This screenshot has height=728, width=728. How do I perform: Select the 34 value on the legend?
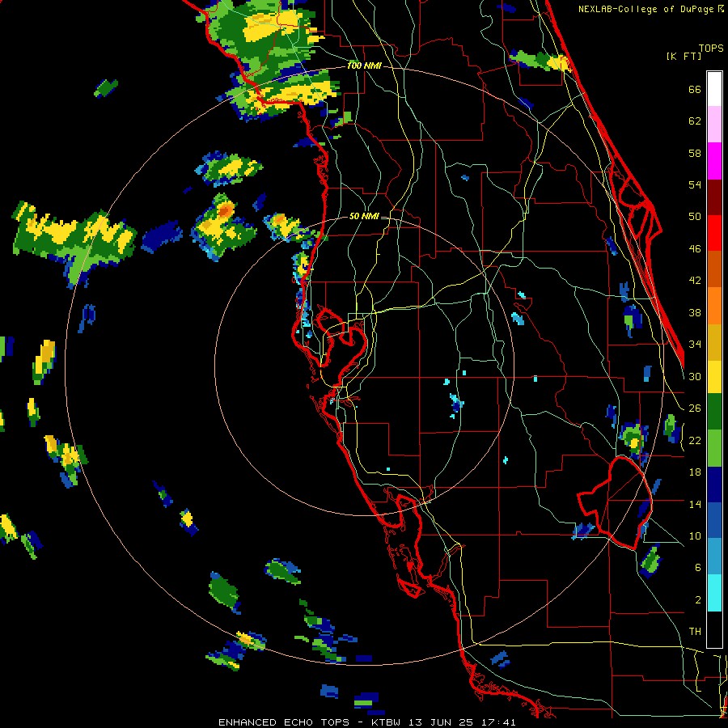695,345
